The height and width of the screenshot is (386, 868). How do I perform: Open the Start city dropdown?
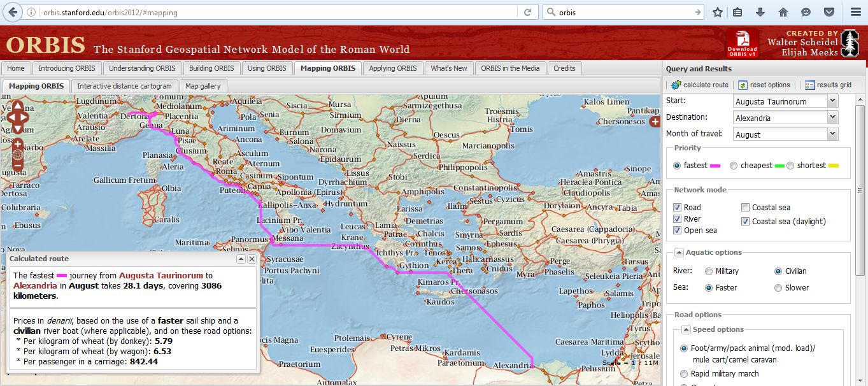[832, 101]
